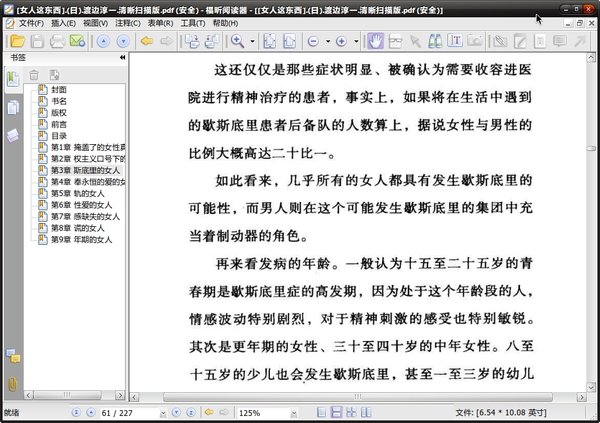Image resolution: width=600 pixels, height=423 pixels.
Task: Open the Pages panel in sidebar
Action: coord(13,107)
